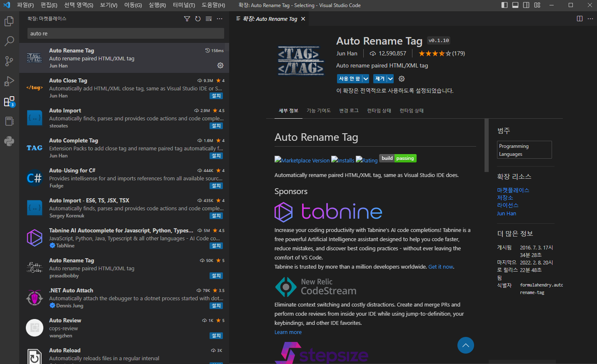Switch to 변경 로그 tab
The height and width of the screenshot is (364, 597).
[x=349, y=111]
